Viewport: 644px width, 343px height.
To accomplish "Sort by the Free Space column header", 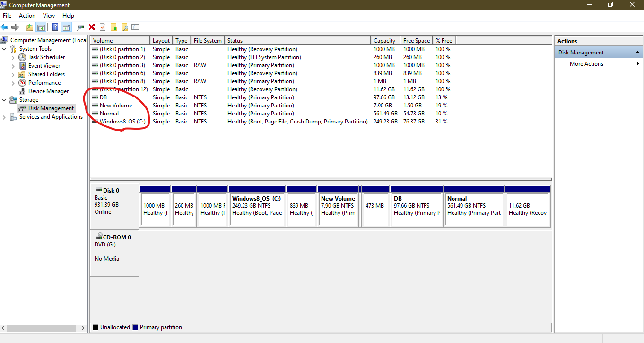I will [x=417, y=41].
